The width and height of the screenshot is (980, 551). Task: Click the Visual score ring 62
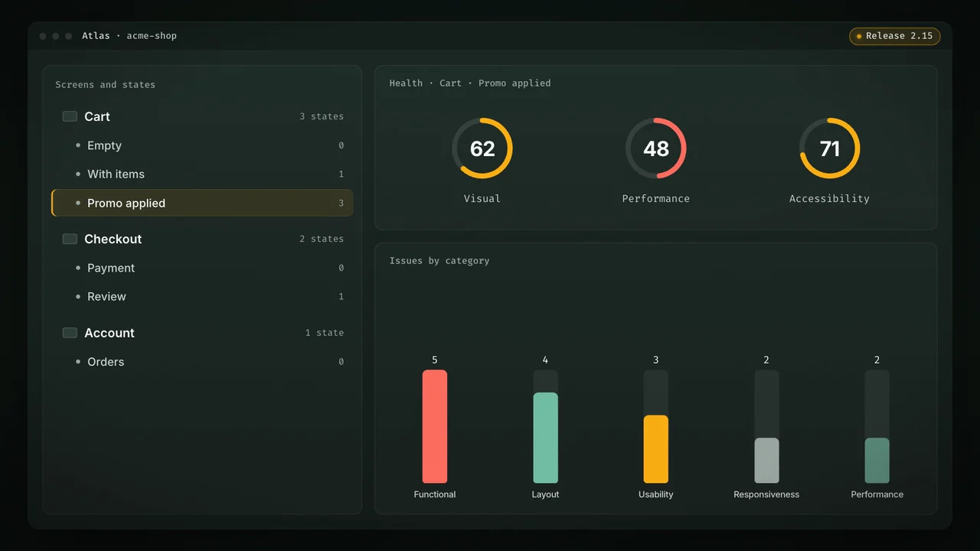coord(482,148)
